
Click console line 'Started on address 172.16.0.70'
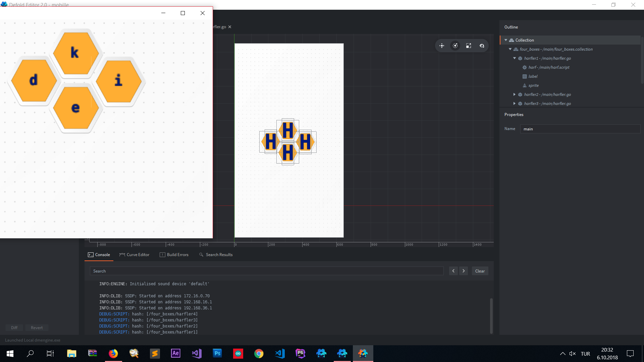174,296
